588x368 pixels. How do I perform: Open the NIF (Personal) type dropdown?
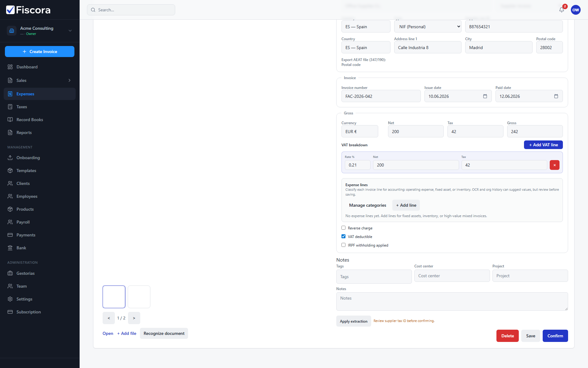click(428, 27)
